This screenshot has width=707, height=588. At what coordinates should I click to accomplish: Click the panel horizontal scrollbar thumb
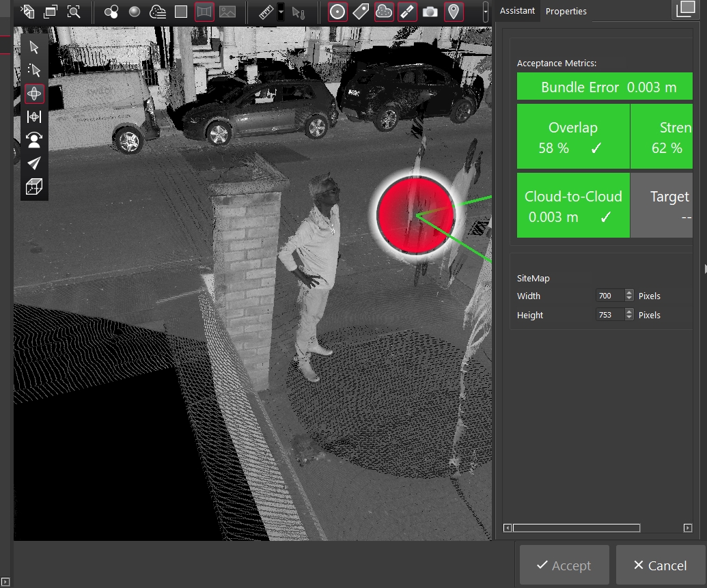[x=577, y=528]
